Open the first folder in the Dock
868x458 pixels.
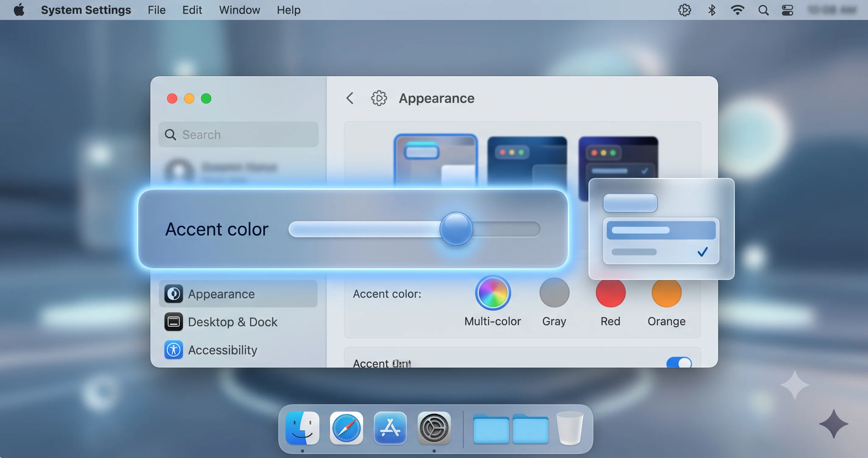pyautogui.click(x=491, y=429)
